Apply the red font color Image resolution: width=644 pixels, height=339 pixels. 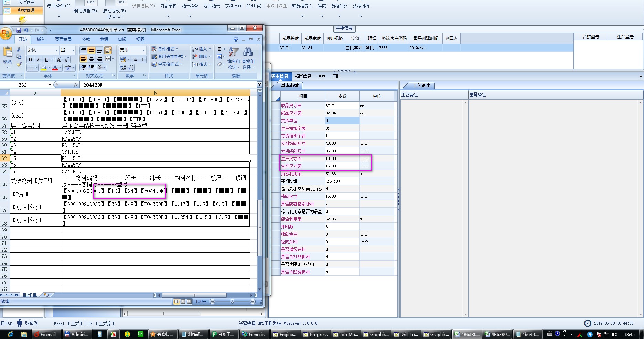click(x=55, y=68)
